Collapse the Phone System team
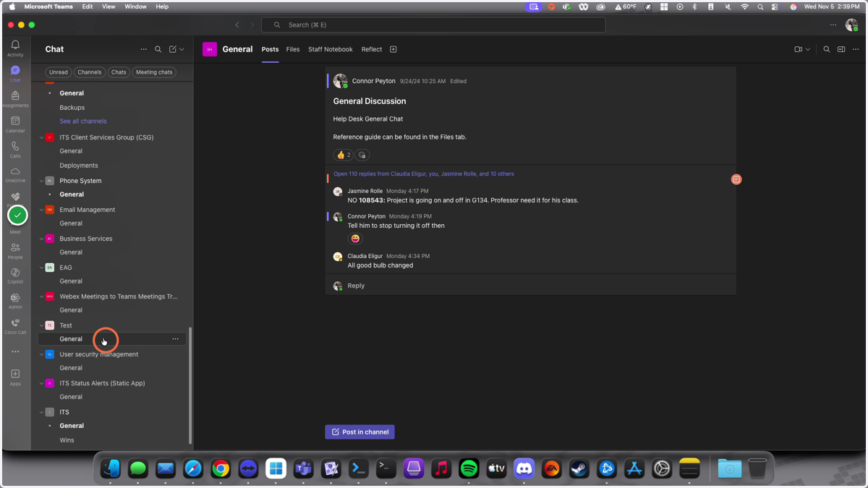The width and height of the screenshot is (868, 488). [x=41, y=181]
